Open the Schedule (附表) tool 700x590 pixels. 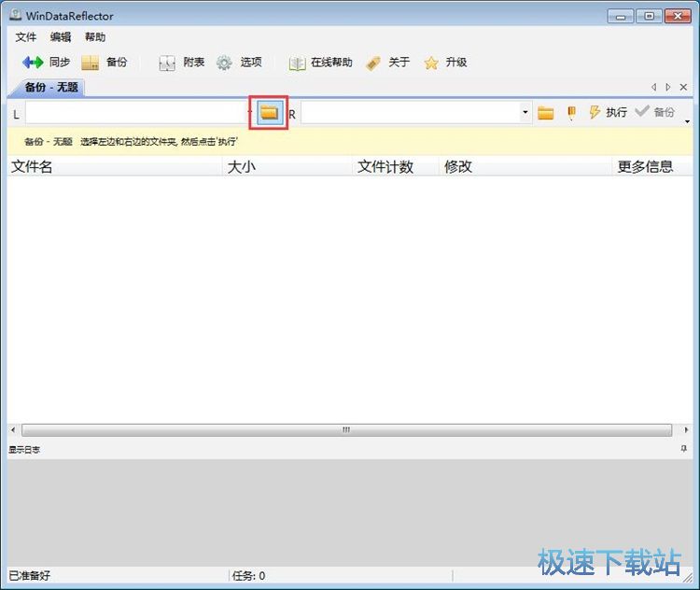tap(182, 63)
